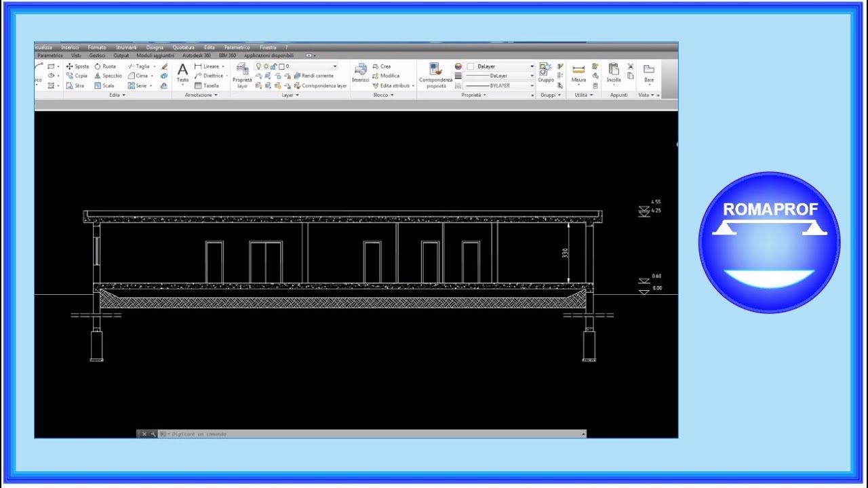This screenshot has height=488, width=868.
Task: Click the layer 0 color square swatch
Action: [281, 66]
